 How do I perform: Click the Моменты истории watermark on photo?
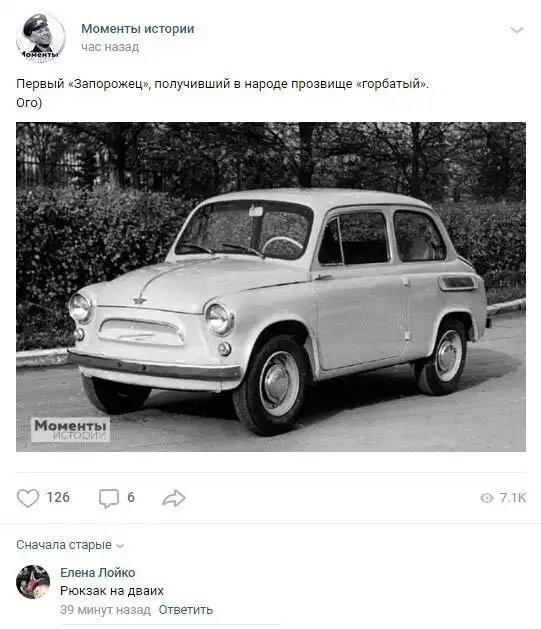pyautogui.click(x=71, y=429)
